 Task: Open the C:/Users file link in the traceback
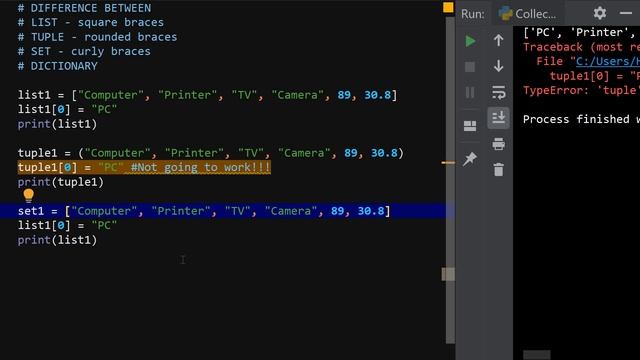tap(608, 61)
